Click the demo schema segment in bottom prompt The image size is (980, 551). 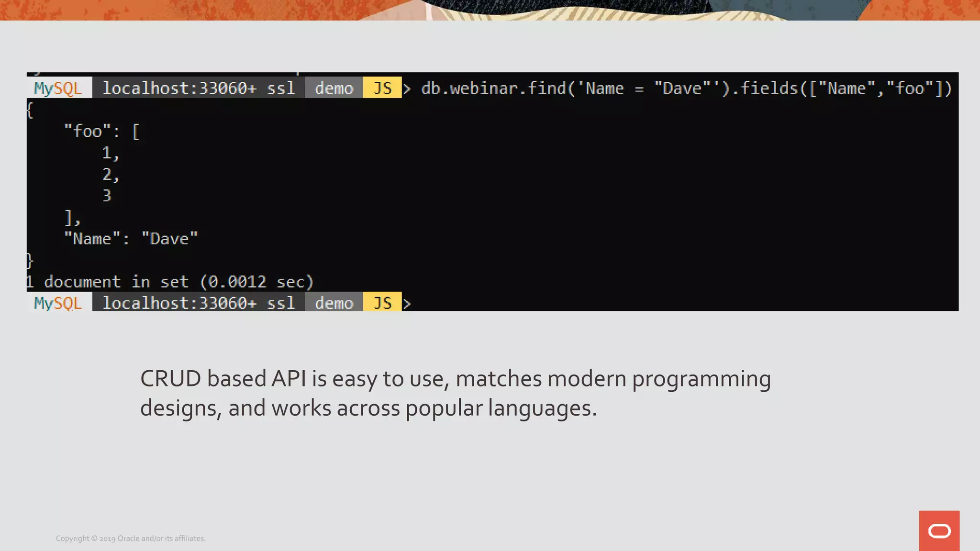coord(334,303)
